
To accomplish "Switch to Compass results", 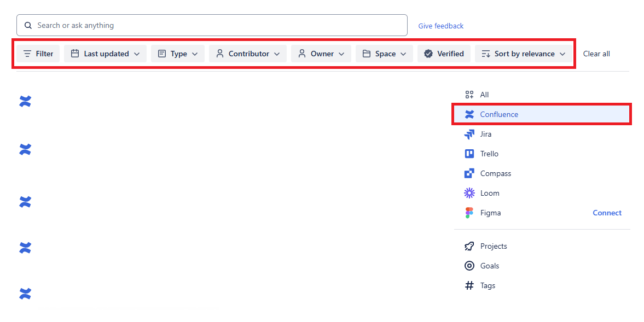I will pyautogui.click(x=542, y=173).
